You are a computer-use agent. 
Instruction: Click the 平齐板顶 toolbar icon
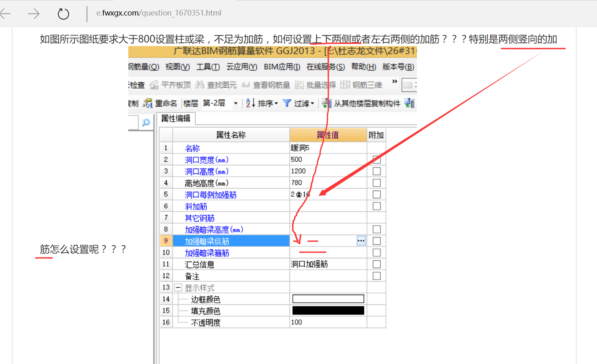[x=154, y=85]
